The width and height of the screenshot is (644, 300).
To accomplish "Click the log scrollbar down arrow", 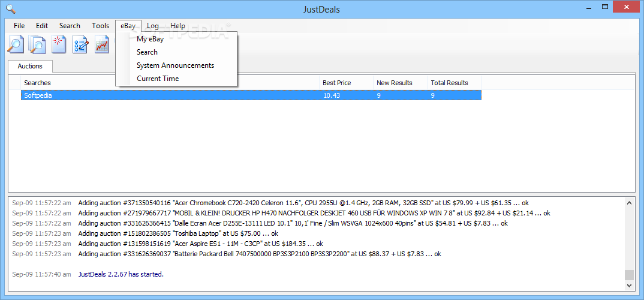I will 629,285.
